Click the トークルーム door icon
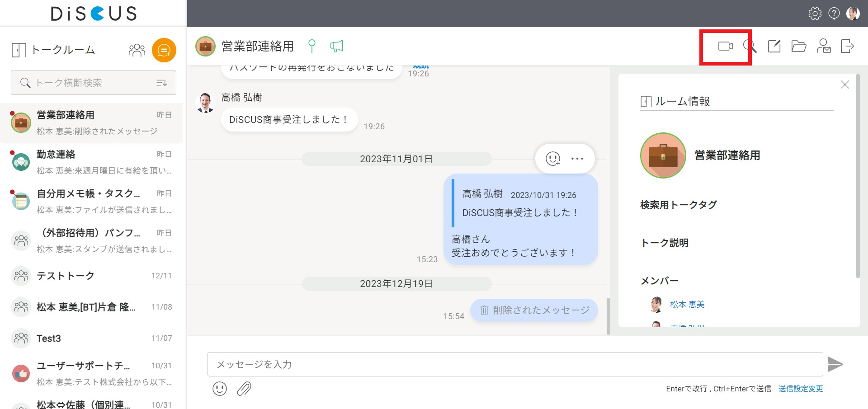868x409 pixels. [19, 50]
